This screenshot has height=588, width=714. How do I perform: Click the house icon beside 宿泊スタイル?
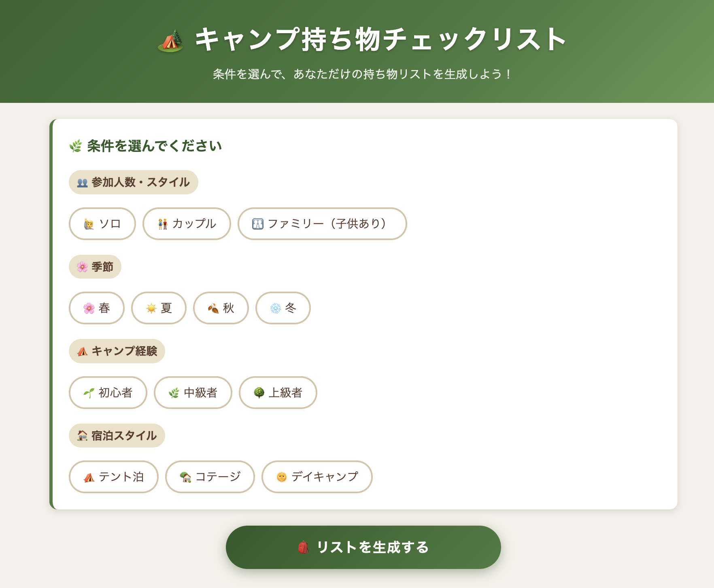[x=83, y=436]
